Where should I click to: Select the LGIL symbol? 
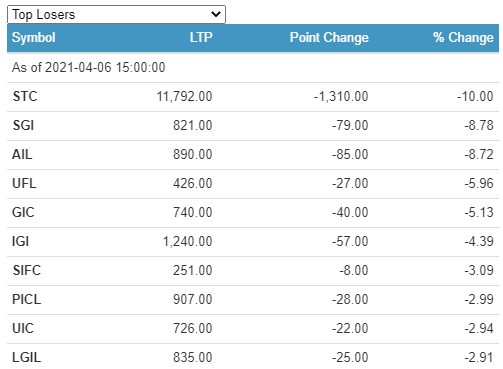pyautogui.click(x=27, y=357)
